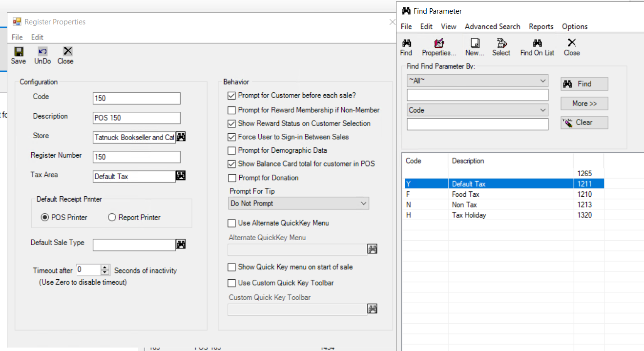Undo changes in Register Properties
This screenshot has width=644, height=351.
tap(42, 56)
